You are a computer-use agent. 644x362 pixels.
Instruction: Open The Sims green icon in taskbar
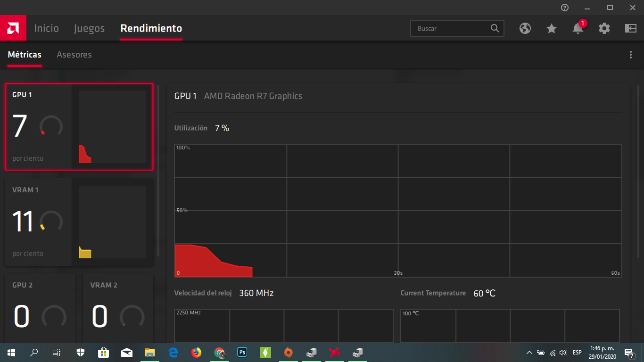pyautogui.click(x=265, y=352)
